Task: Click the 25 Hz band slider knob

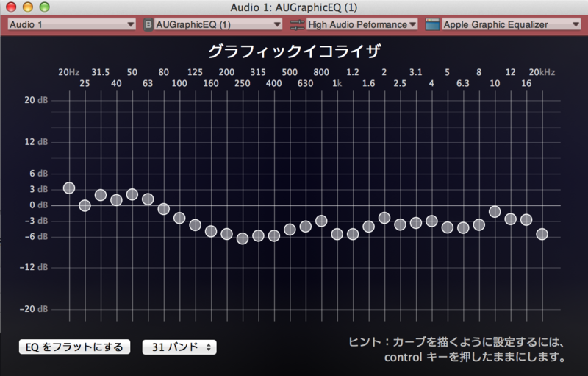Action: (85, 205)
